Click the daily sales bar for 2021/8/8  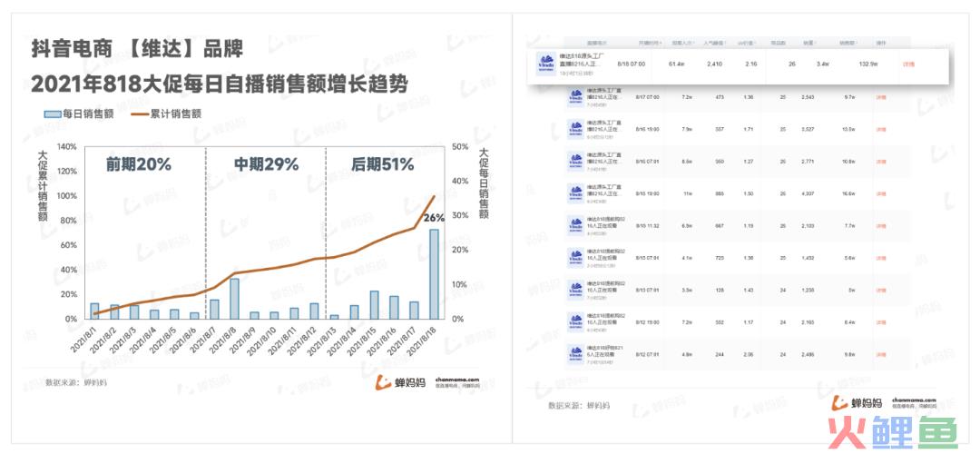[234, 299]
